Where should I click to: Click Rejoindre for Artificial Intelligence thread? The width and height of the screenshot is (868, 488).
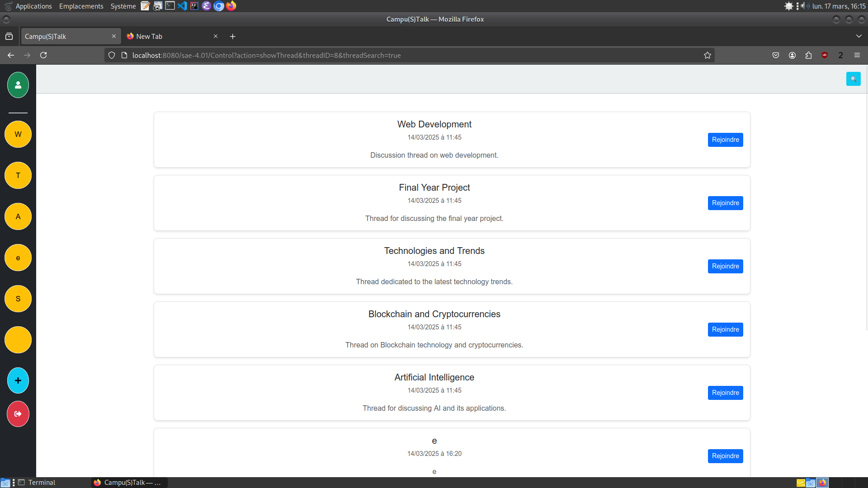pos(725,393)
